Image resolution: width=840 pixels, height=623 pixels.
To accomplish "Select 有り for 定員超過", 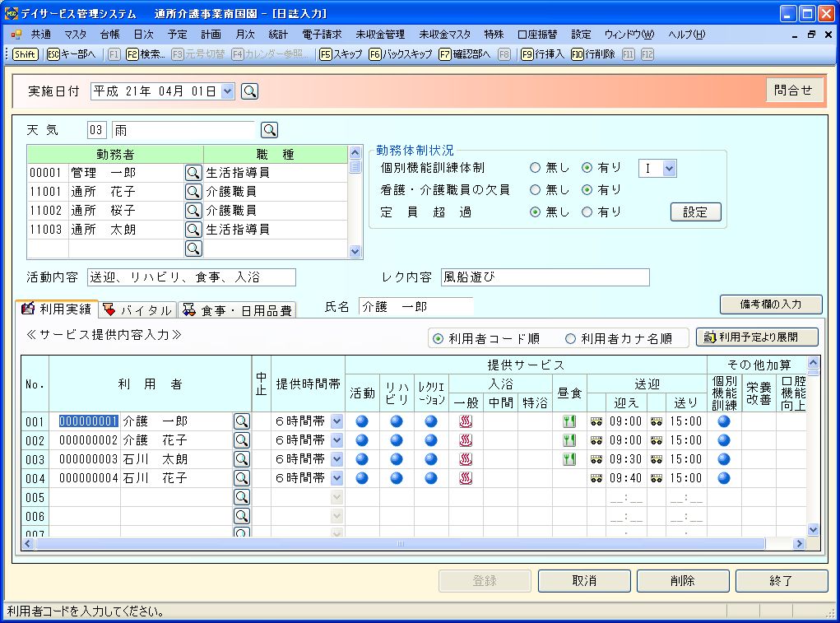I will [x=587, y=212].
